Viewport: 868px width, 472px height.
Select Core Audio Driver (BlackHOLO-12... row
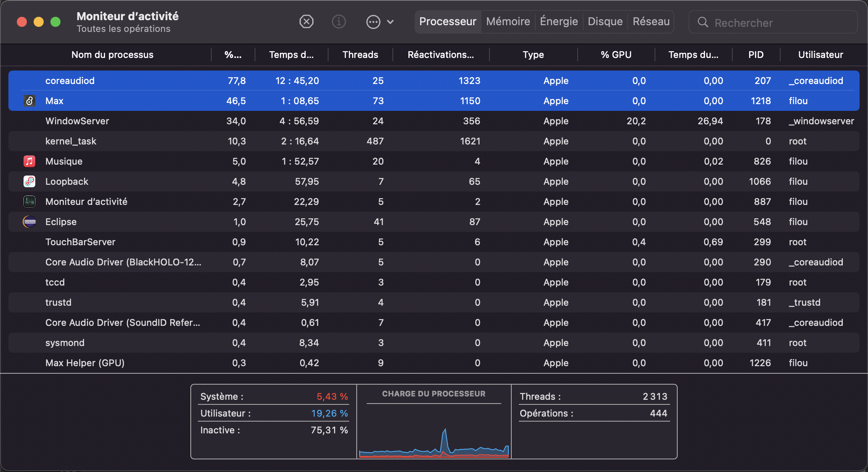click(434, 262)
